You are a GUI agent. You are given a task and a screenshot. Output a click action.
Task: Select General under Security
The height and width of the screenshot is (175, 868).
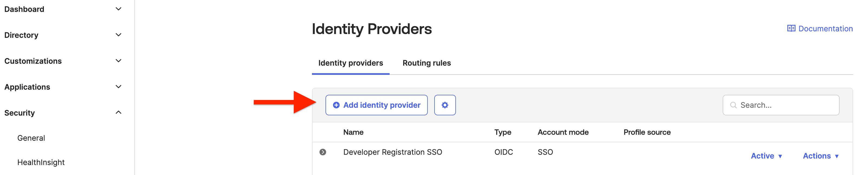(x=31, y=138)
